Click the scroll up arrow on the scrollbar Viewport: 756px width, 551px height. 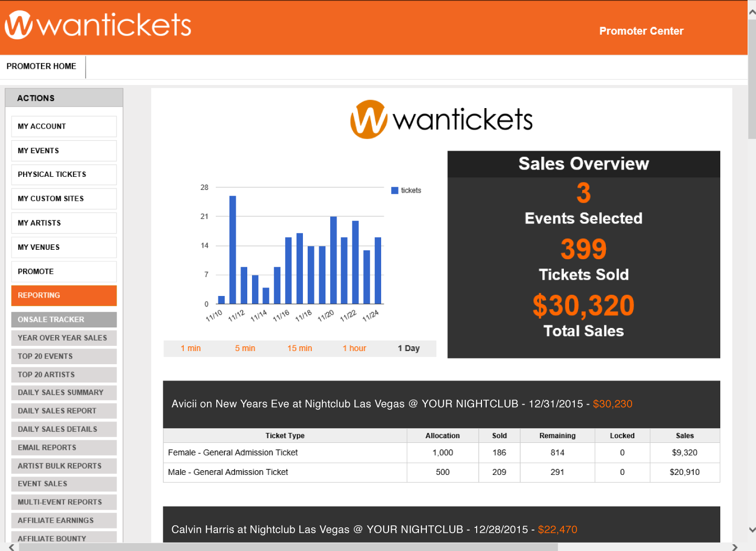(752, 12)
